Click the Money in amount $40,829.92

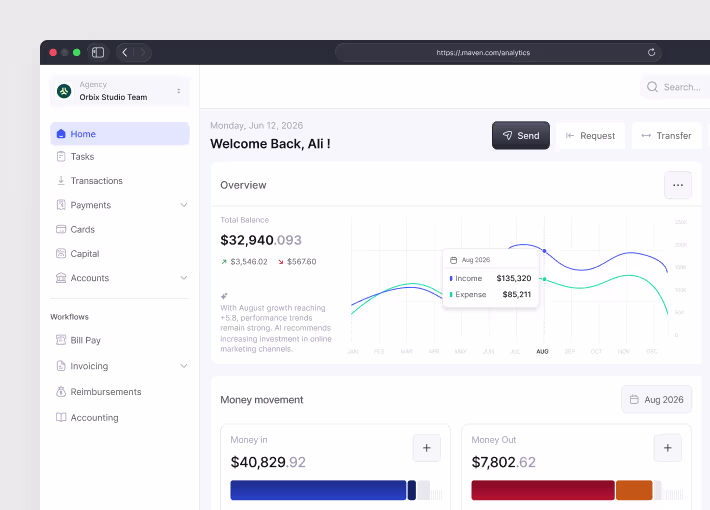coord(268,462)
